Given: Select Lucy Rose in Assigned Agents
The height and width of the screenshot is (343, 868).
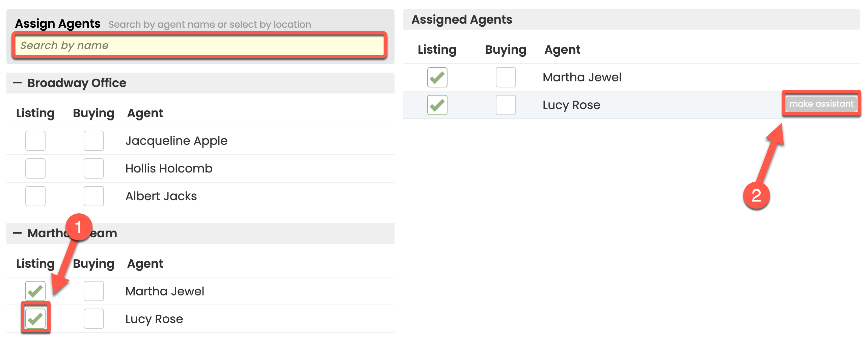Looking at the screenshot, I should [x=571, y=105].
